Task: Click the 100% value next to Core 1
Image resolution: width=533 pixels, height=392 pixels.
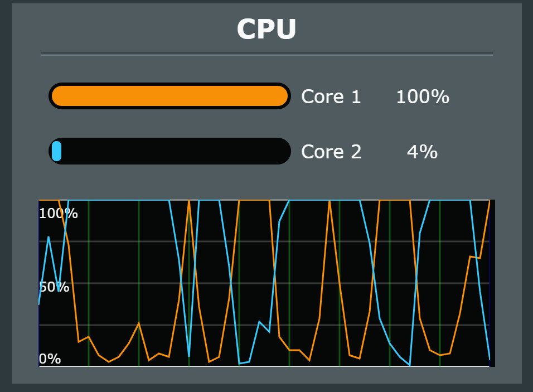Action: [422, 96]
